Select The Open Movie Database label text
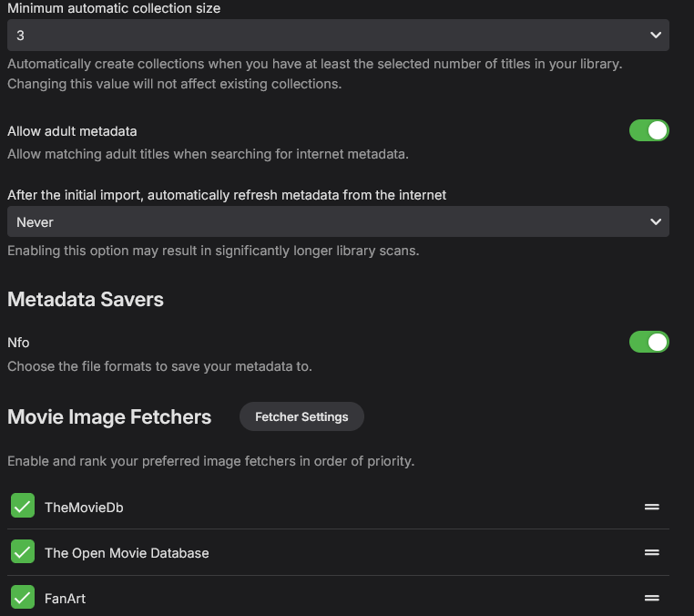This screenshot has width=694, height=616. 127,553
